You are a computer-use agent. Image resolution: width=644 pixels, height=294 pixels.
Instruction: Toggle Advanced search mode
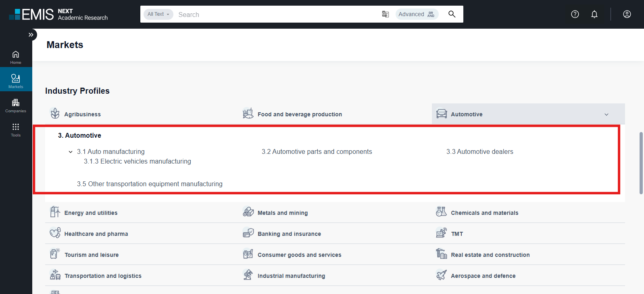[x=417, y=14]
